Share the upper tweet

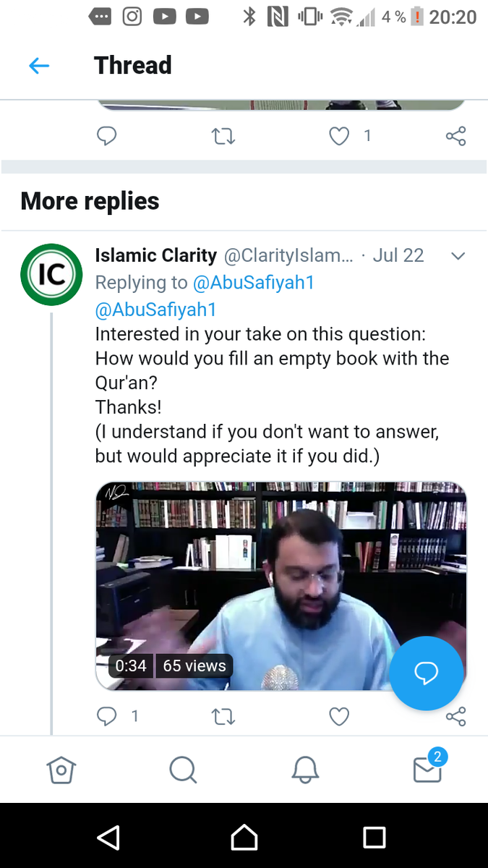455,135
